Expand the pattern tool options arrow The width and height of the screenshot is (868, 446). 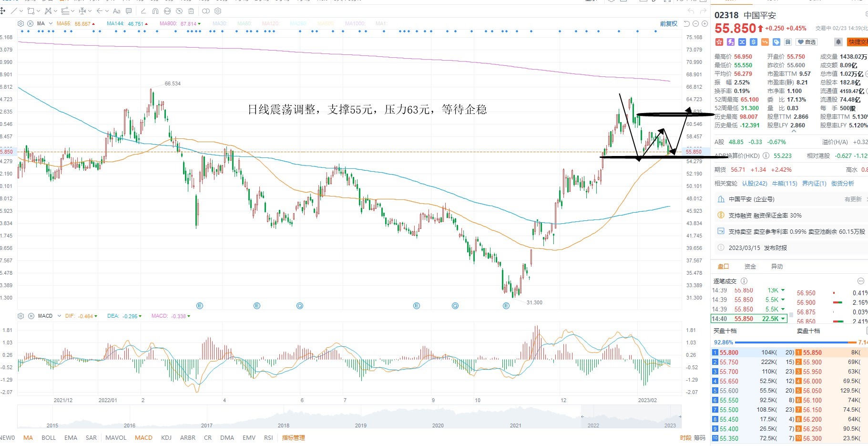55,11
